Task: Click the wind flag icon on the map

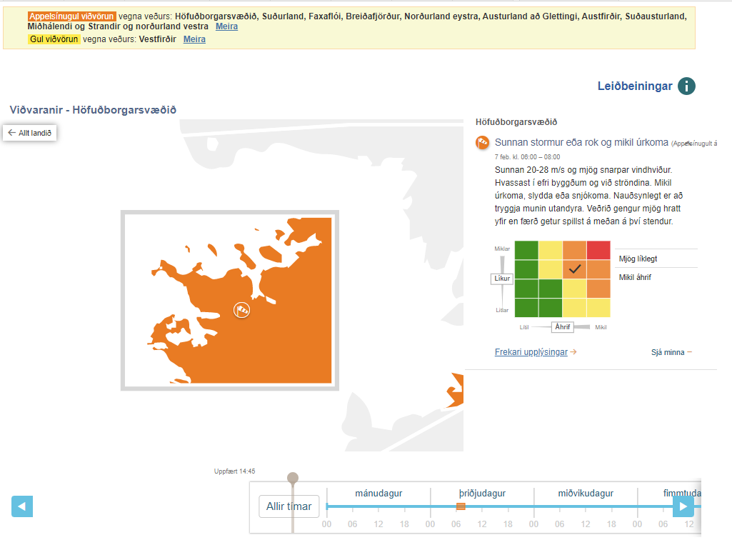Action: click(242, 310)
